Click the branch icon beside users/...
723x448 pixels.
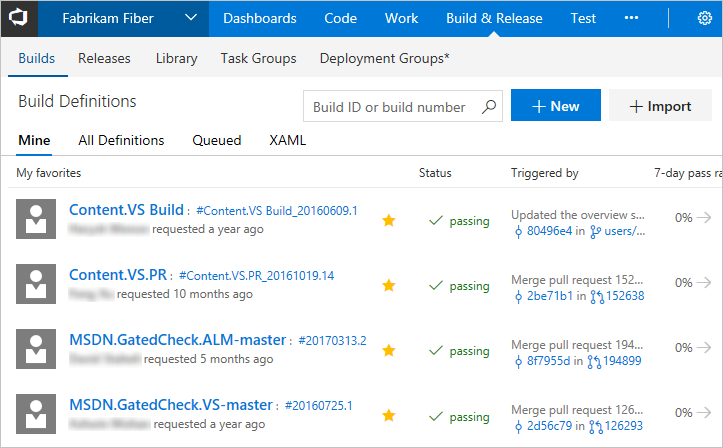pos(595,232)
